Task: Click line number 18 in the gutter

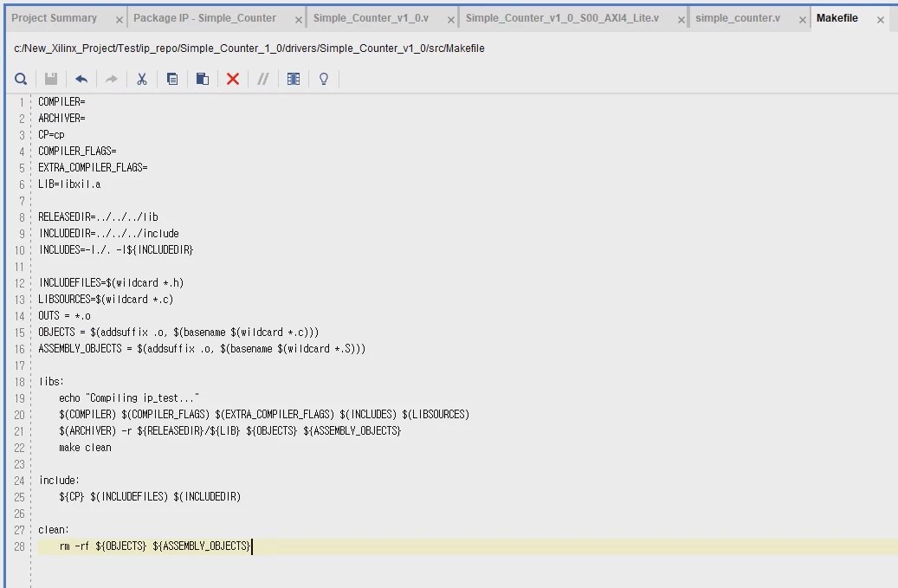Action: click(x=19, y=382)
